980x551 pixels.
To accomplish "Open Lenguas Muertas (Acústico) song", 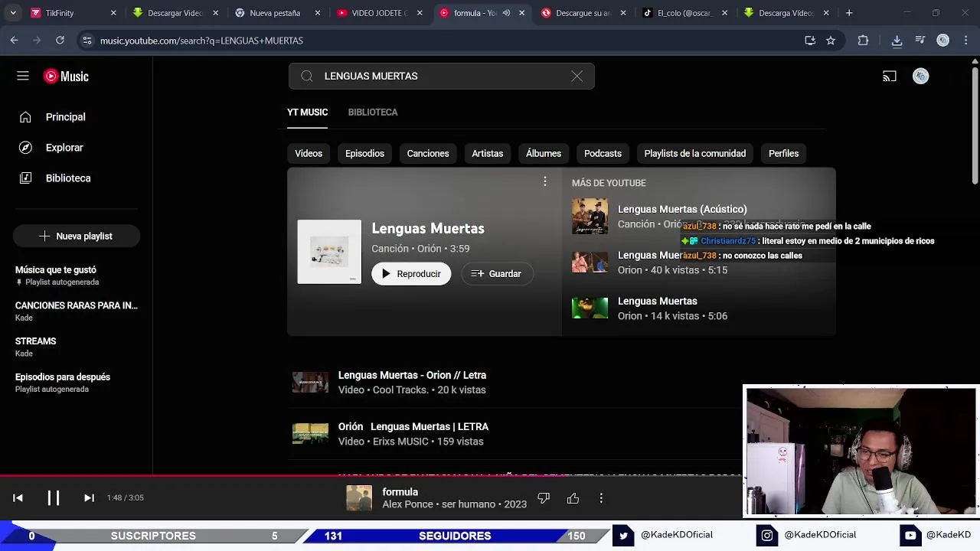I will pyautogui.click(x=682, y=209).
